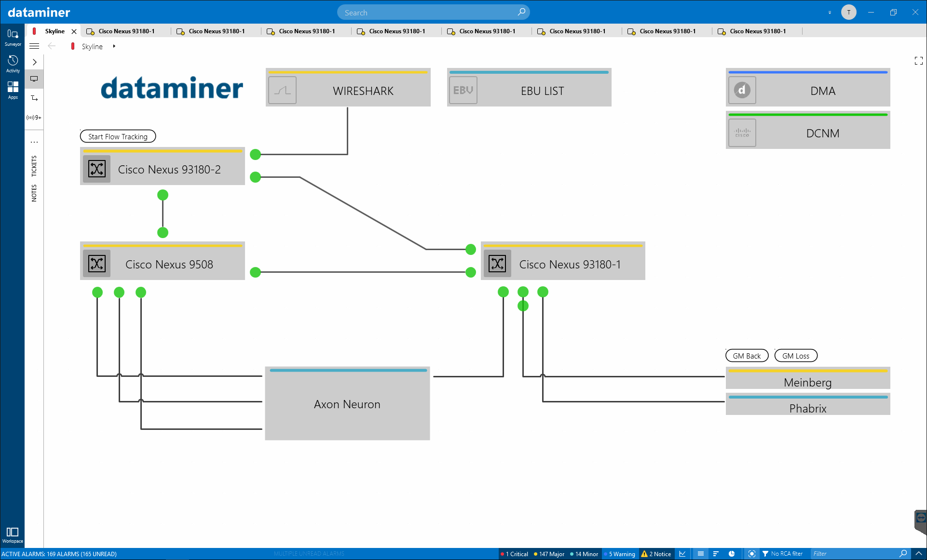
Task: Click the focus target icon in alarm bar
Action: [751, 554]
